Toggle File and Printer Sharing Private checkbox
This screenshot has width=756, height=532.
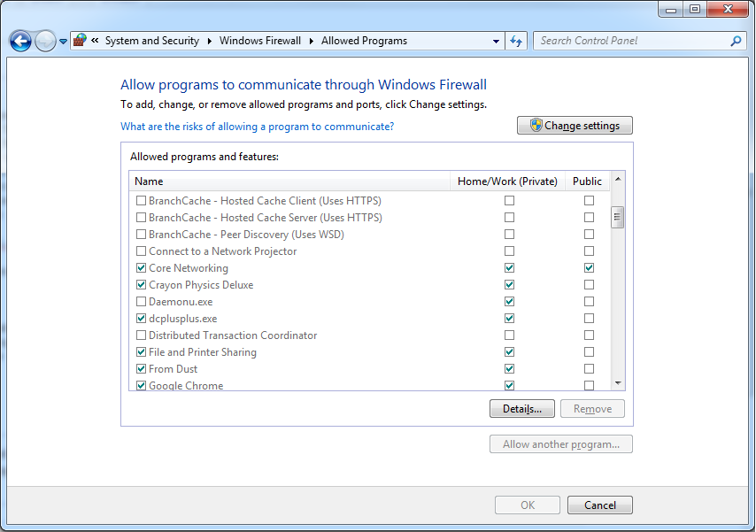509,351
